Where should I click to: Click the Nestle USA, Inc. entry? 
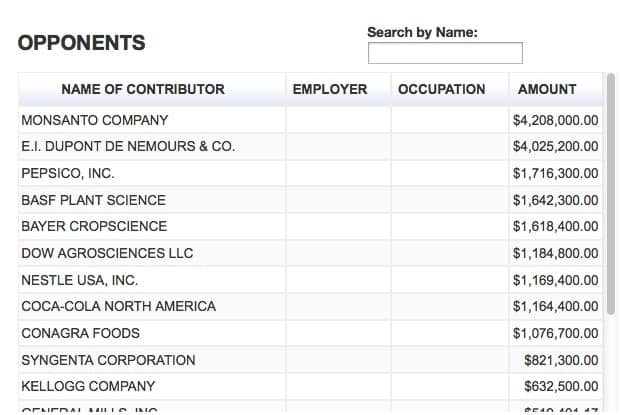coord(79,280)
